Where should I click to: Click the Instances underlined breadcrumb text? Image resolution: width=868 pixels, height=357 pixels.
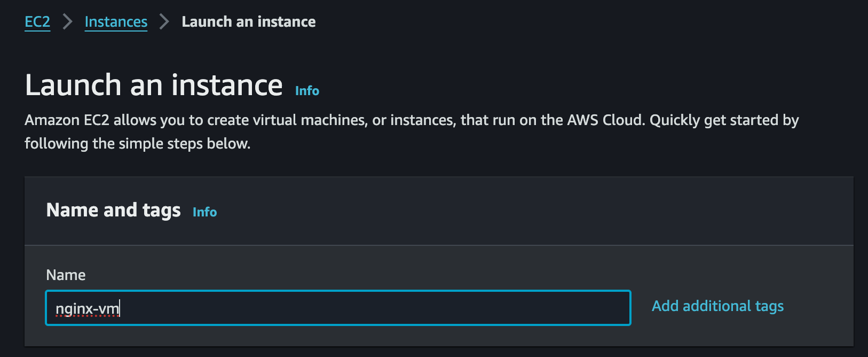pos(116,21)
